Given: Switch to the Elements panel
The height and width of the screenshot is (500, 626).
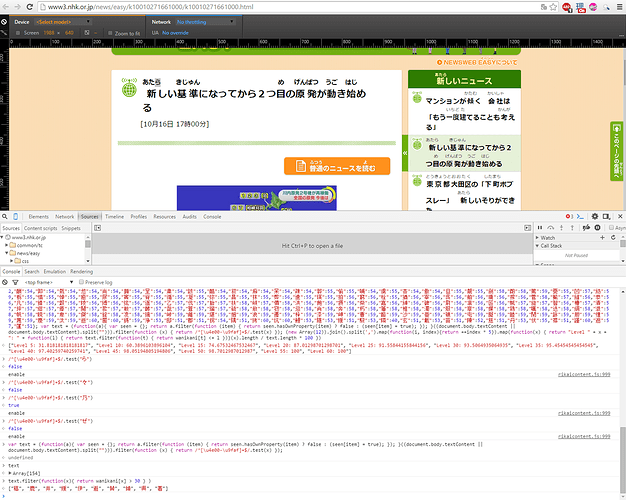Looking at the screenshot, I should [x=38, y=216].
